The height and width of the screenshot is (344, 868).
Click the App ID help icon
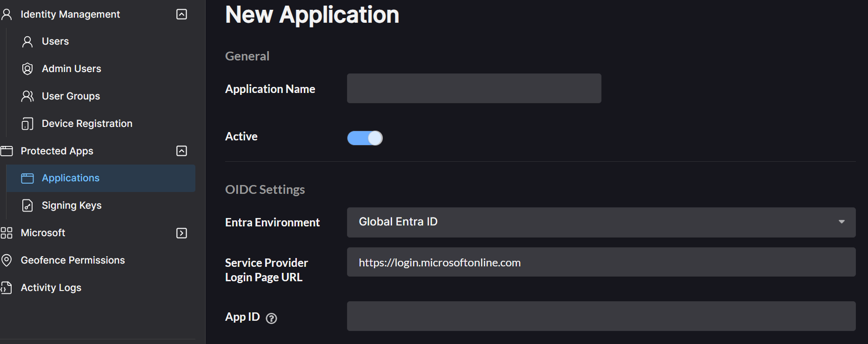pyautogui.click(x=271, y=318)
